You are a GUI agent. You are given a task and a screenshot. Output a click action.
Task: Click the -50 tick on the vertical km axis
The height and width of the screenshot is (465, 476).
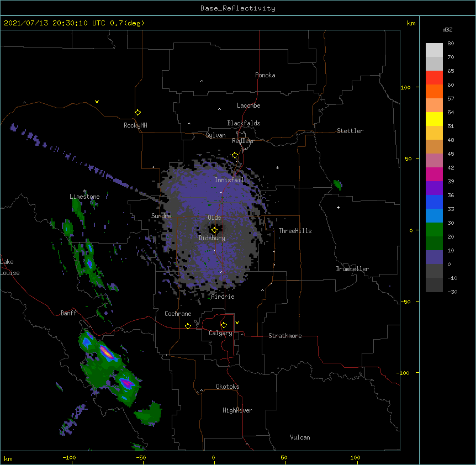[405, 302]
